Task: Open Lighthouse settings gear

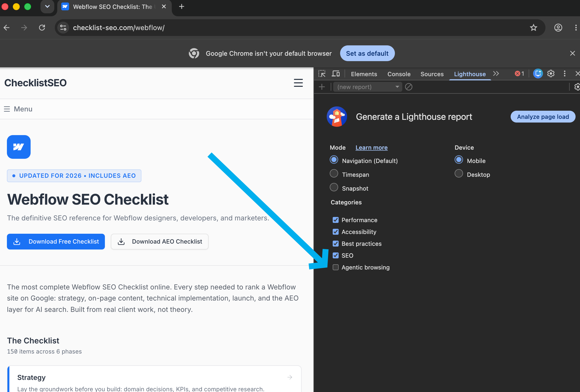Action: click(577, 87)
